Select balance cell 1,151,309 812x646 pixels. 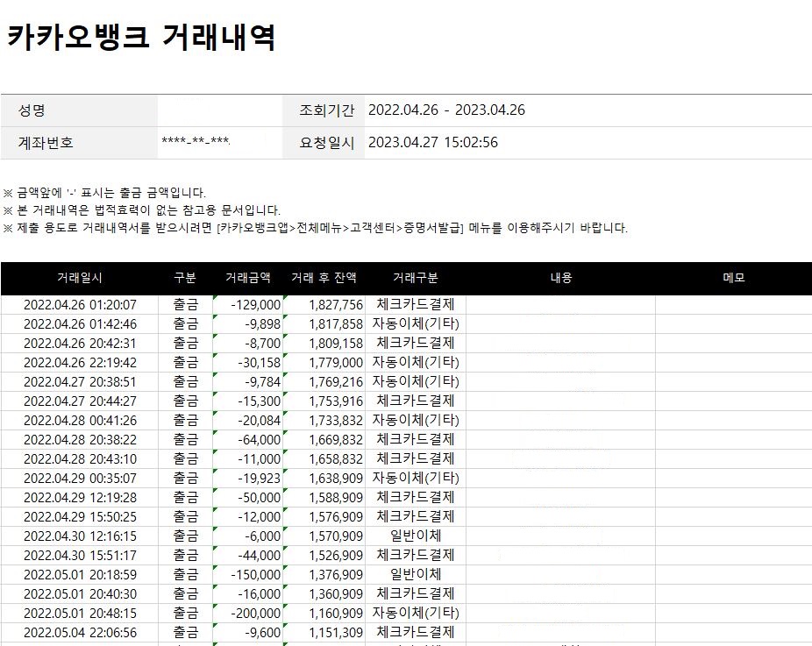coord(324,633)
